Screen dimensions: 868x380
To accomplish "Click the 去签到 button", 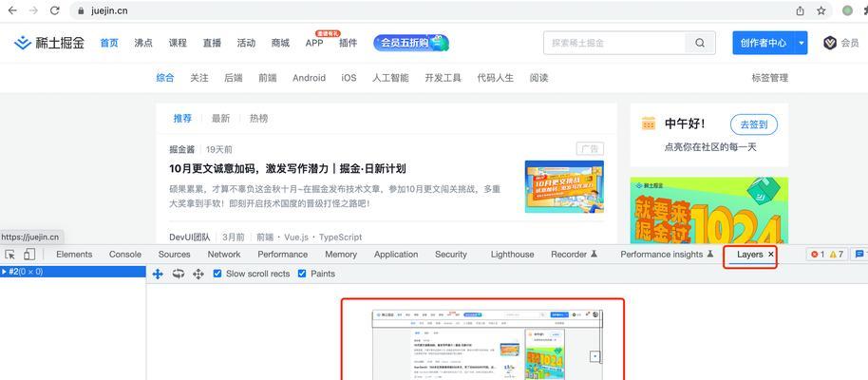I will [754, 124].
